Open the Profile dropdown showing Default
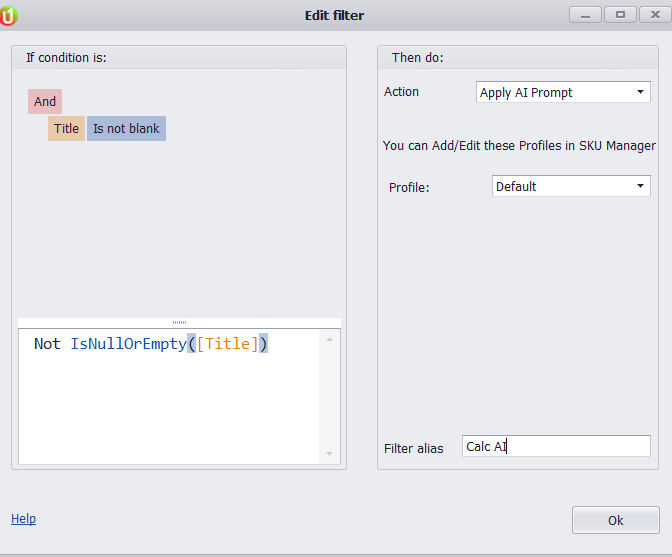Screen dimensions: 672x557 point(571,186)
